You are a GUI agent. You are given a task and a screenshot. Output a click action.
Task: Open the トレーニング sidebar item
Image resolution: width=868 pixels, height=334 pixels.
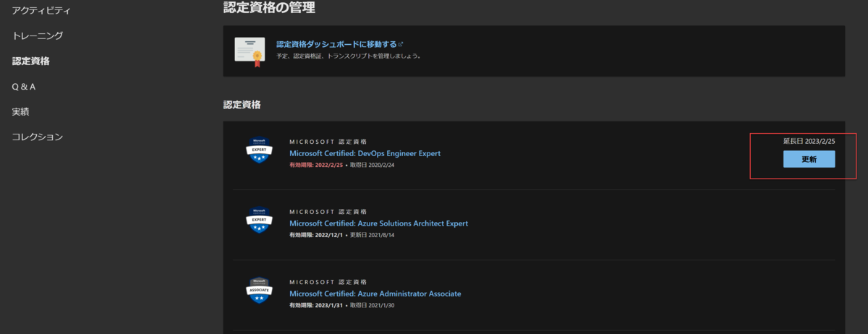click(38, 35)
